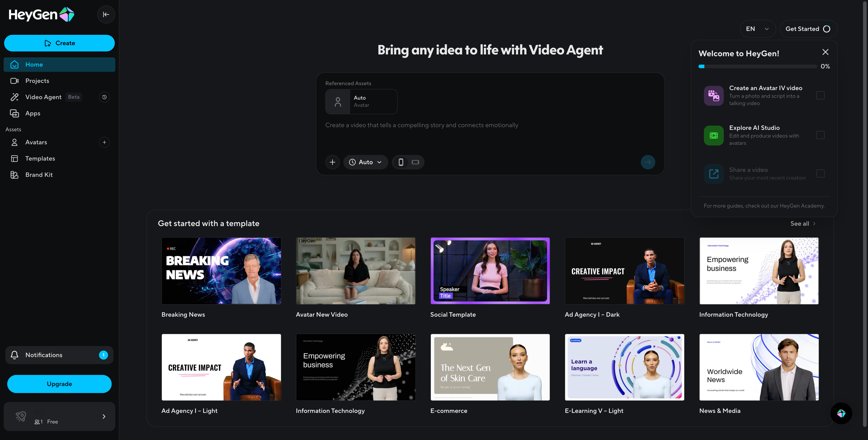The width and height of the screenshot is (868, 440).
Task: Add an asset with the plus button
Action: 332,162
